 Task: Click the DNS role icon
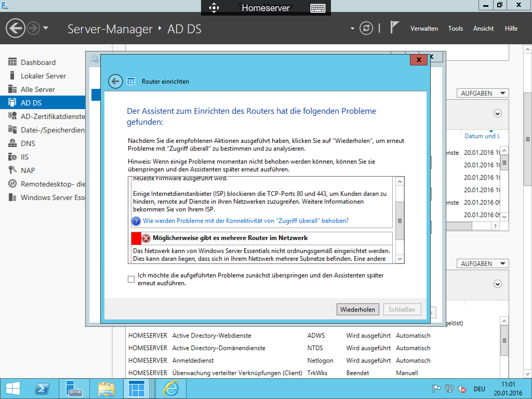(x=12, y=143)
